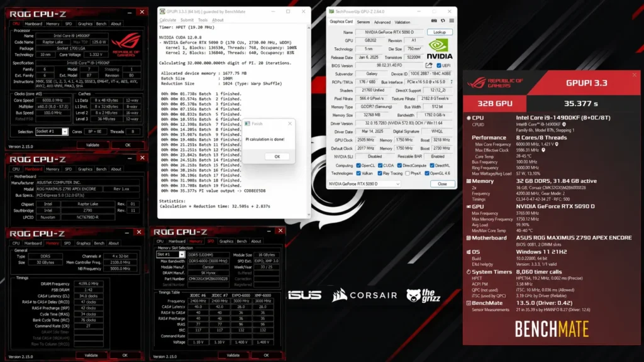Screen dimensions: 644x362
Task: Enable the PhysX checkbox
Action: (x=408, y=173)
